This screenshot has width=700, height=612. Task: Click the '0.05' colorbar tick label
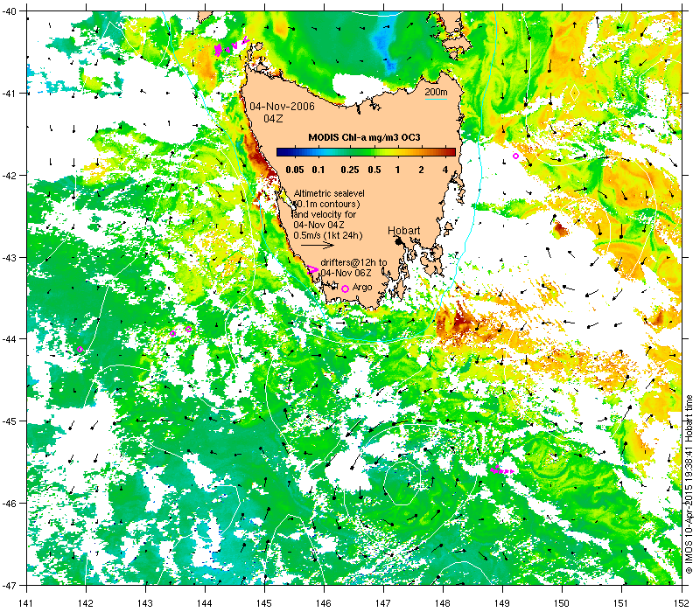[x=295, y=170]
